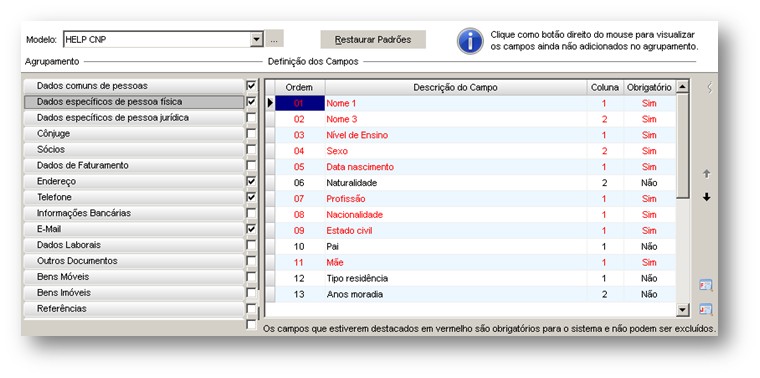The image size is (760, 378).
Task: Click the scroll up arrow of field table
Action: point(682,87)
